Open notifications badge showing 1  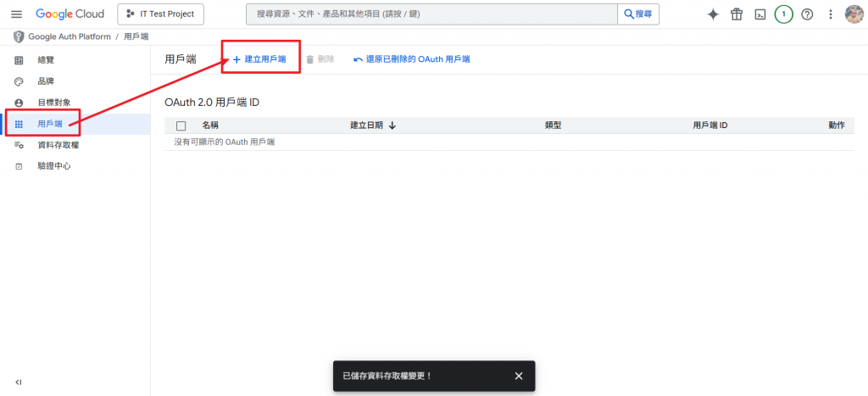(783, 14)
